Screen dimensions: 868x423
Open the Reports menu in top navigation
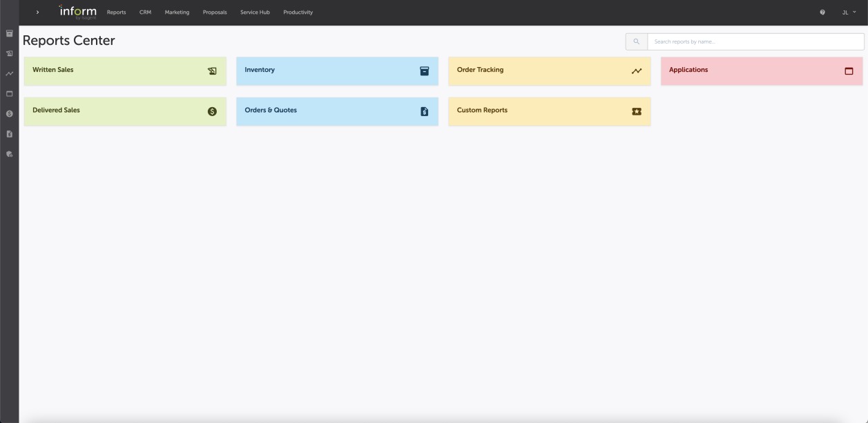(116, 12)
